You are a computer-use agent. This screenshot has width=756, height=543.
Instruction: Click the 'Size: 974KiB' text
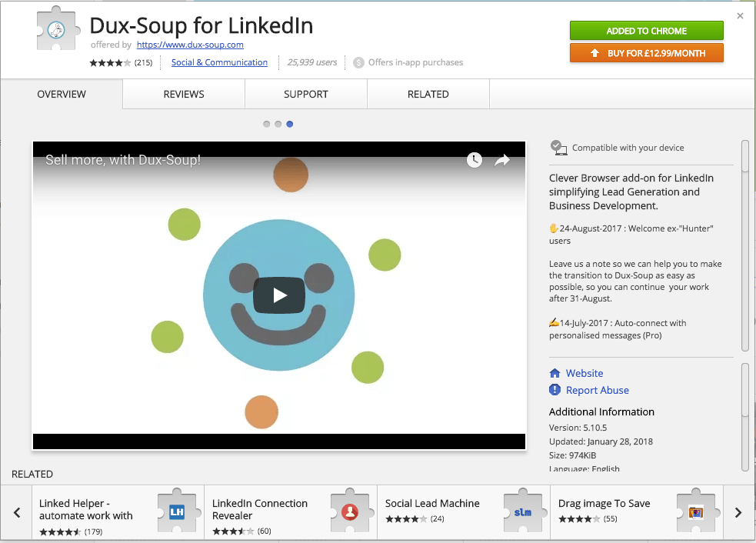(572, 456)
